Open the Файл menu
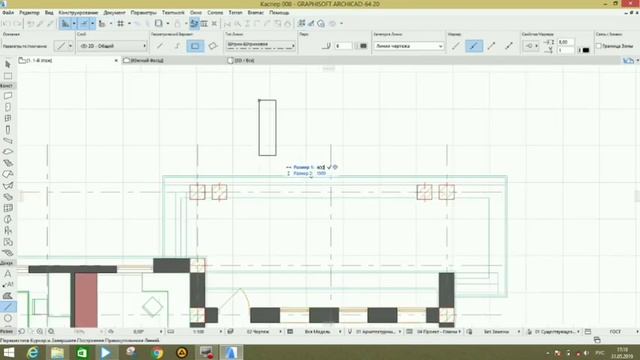 [8, 13]
